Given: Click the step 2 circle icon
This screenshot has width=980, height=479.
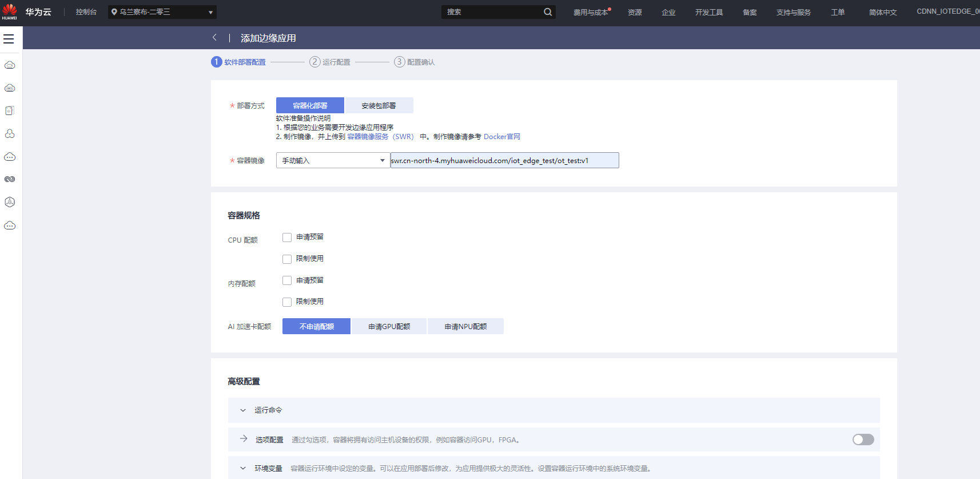Looking at the screenshot, I should (x=314, y=62).
